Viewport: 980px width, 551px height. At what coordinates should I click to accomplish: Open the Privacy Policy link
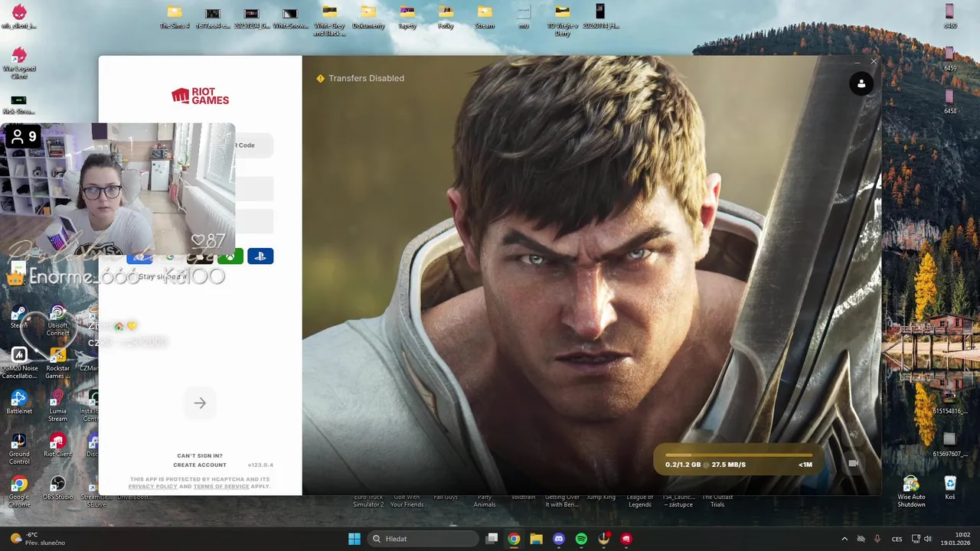(x=152, y=487)
